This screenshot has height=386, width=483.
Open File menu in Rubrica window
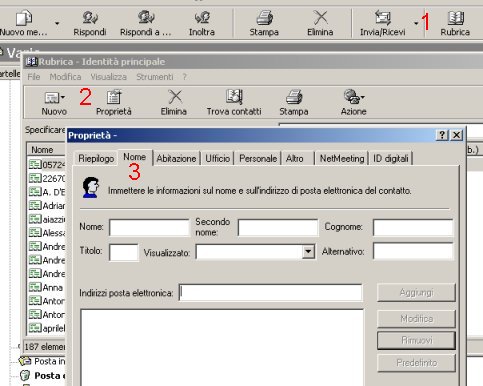[x=34, y=77]
